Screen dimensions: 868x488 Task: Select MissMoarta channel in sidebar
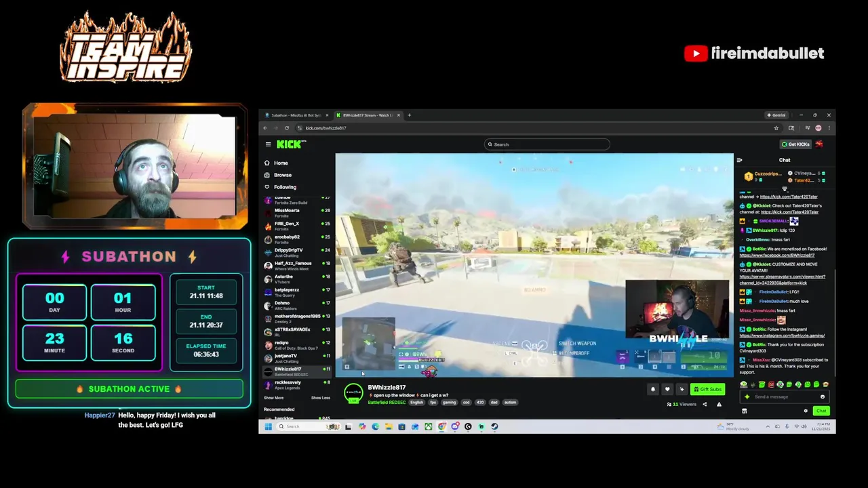[296, 213]
